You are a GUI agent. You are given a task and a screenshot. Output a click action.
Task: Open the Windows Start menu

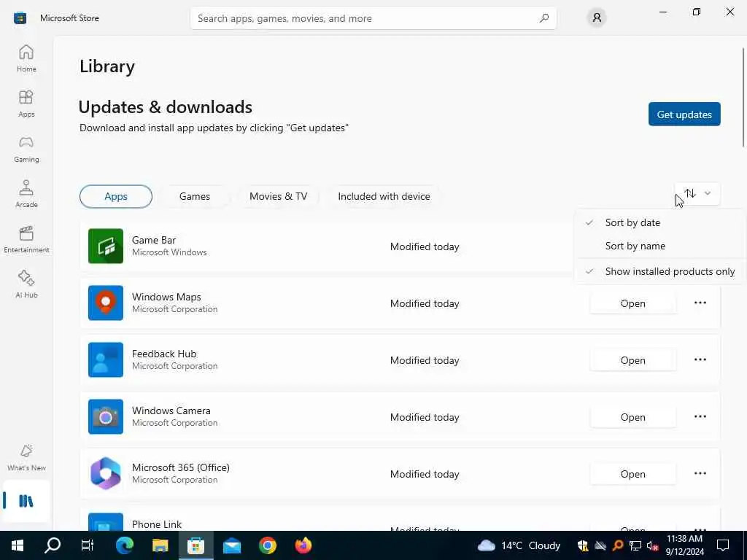tap(18, 545)
